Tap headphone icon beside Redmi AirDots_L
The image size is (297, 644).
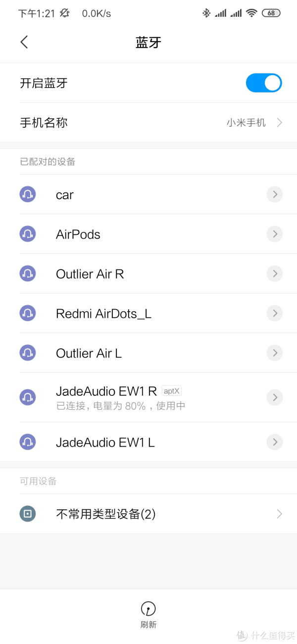[28, 313]
